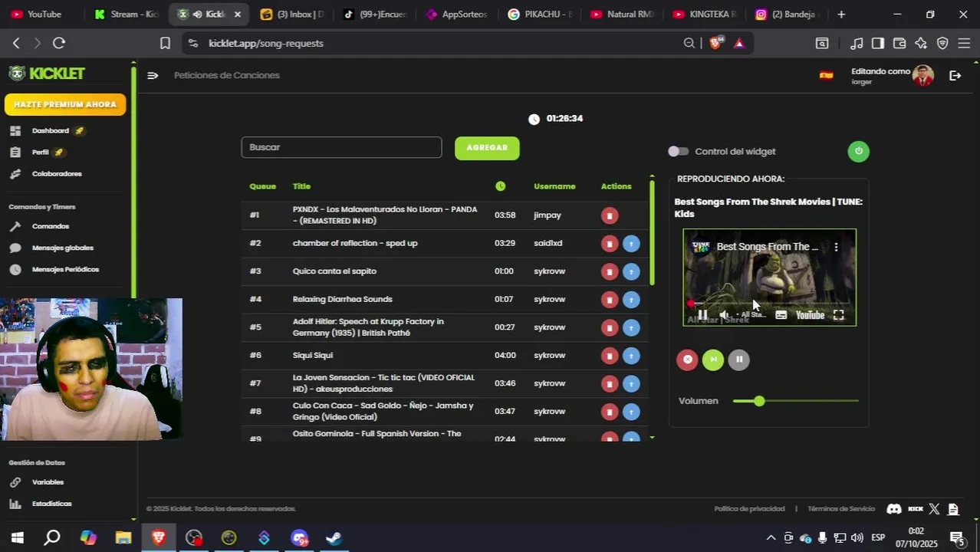The image size is (980, 552).
Task: Delete Culo Con Caca song request
Action: pyautogui.click(x=609, y=412)
